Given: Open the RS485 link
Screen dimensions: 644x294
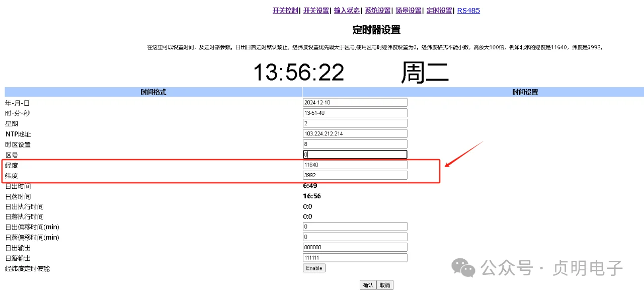Looking at the screenshot, I should pyautogui.click(x=468, y=10).
